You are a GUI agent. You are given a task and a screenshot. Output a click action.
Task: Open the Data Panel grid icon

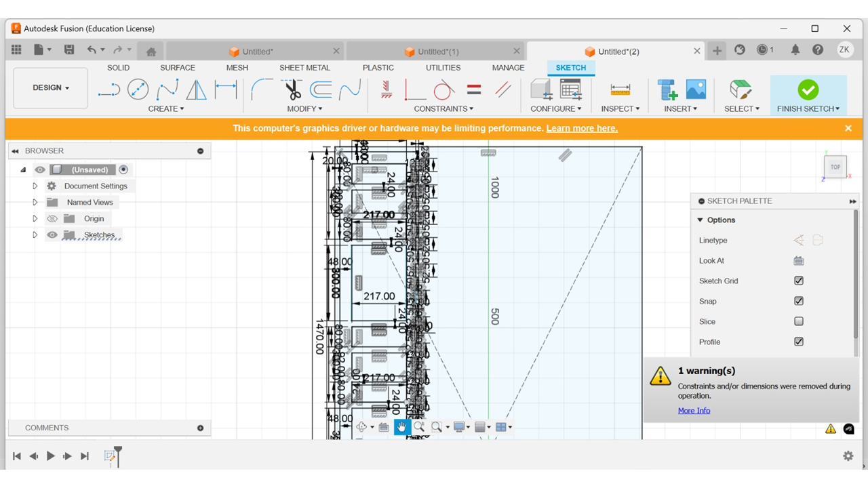(x=16, y=50)
